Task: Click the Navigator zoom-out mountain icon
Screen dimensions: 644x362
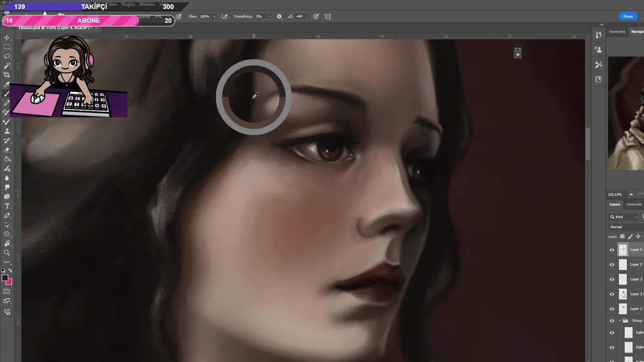Action: [632, 195]
